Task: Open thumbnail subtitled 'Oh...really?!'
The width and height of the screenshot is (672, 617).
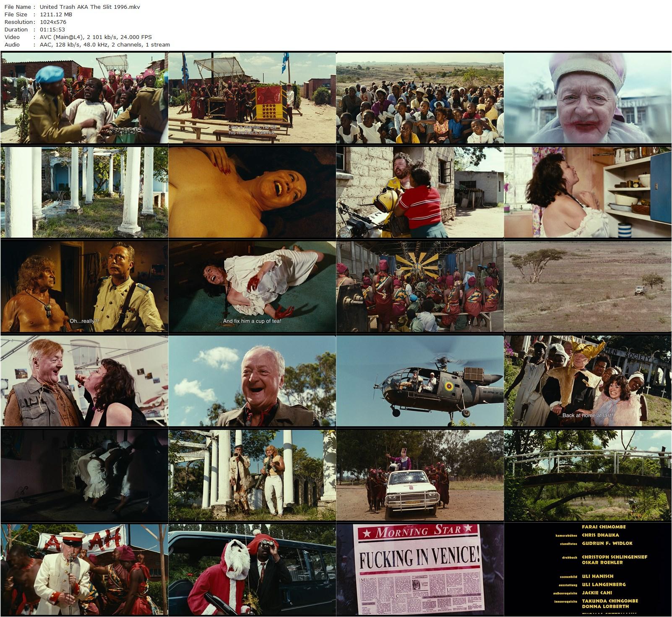Action: coord(84,286)
